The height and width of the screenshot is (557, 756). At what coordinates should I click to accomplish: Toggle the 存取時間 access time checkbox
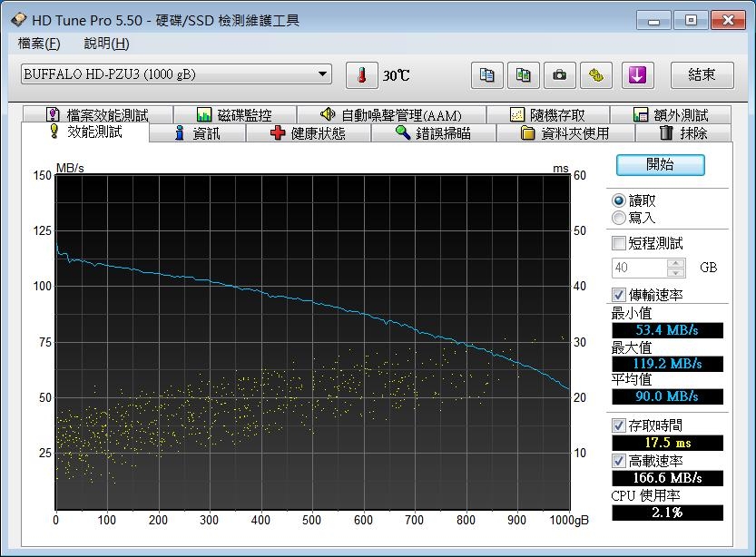[619, 425]
